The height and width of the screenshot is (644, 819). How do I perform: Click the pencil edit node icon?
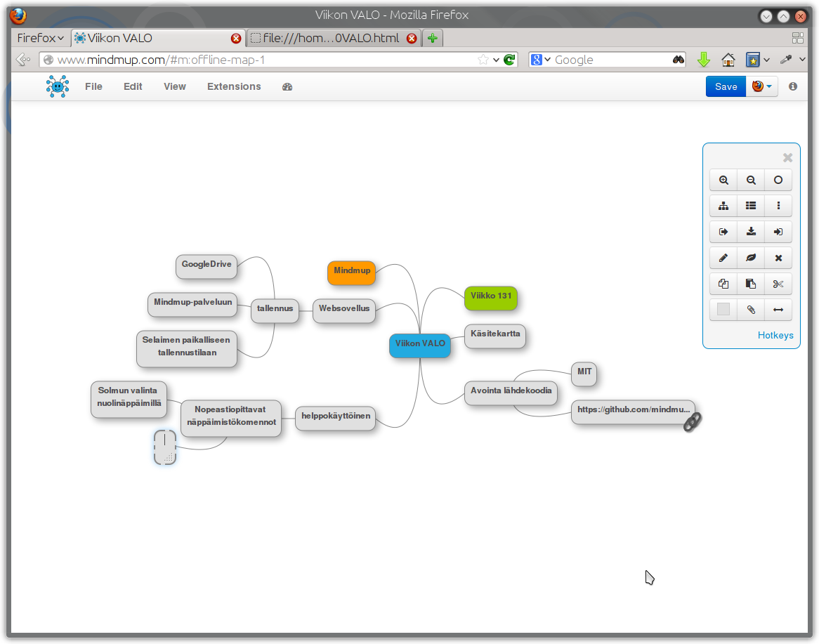[723, 258]
